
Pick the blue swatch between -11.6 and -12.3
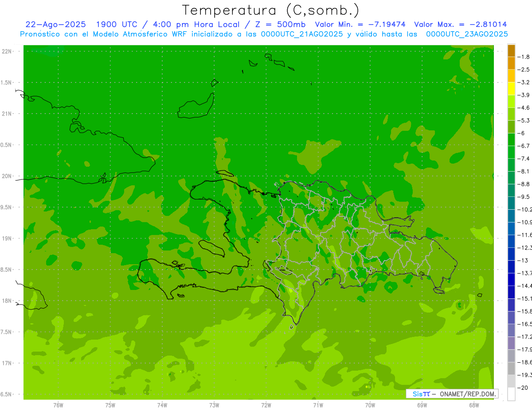[511, 241]
